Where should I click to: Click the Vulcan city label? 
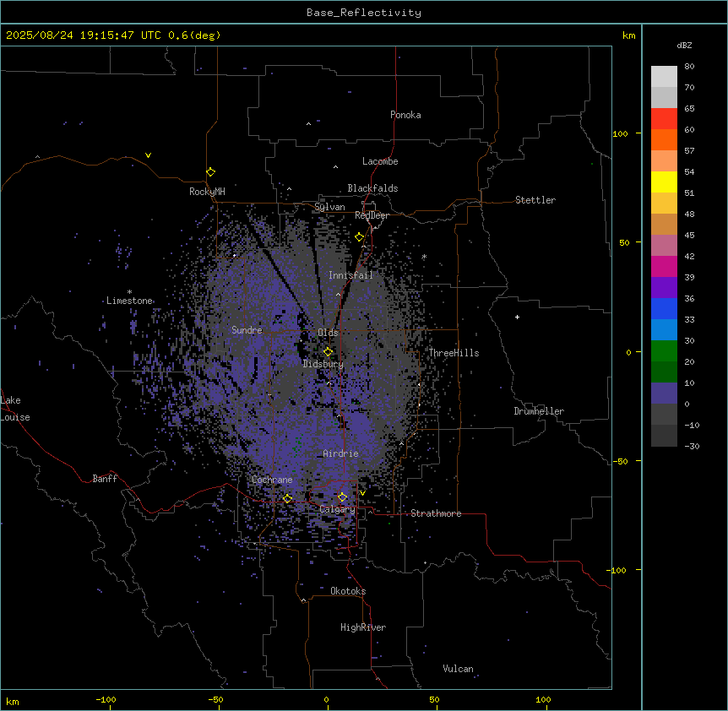coord(459,669)
